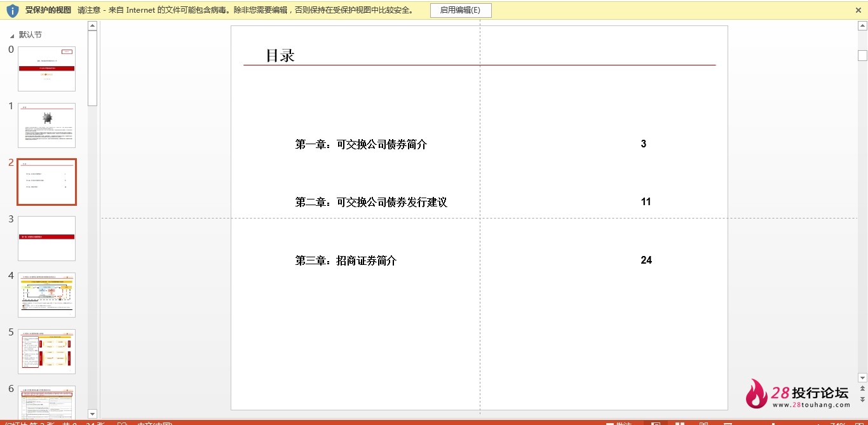Go to previous slide using double-up arrow

click(862, 388)
